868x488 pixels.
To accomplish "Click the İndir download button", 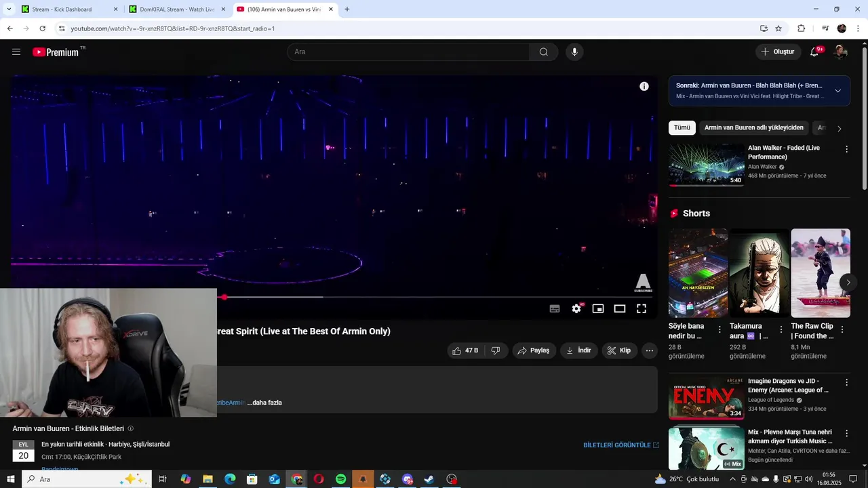I will click(x=579, y=350).
